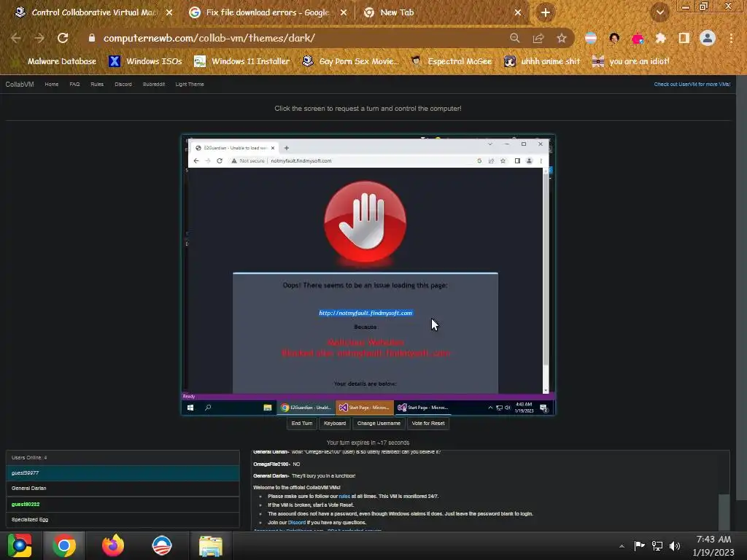Open Windows 11 Installer bookmark

pos(242,61)
